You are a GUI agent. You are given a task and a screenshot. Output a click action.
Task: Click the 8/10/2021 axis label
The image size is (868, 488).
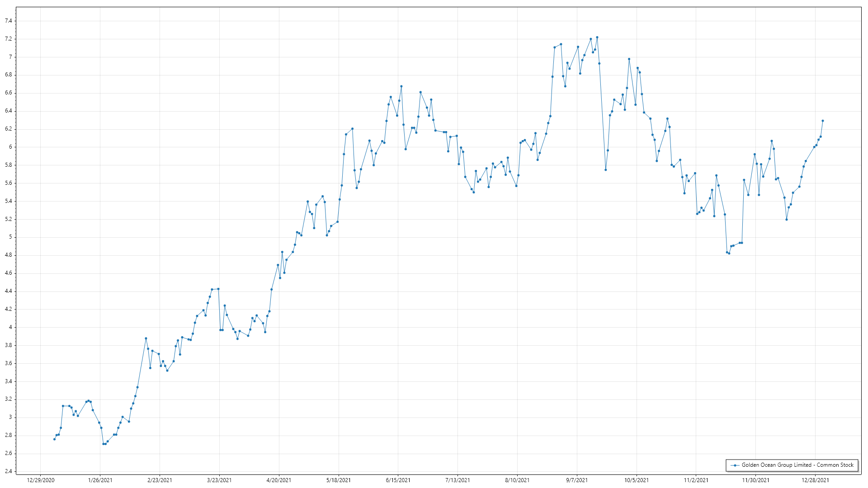(x=517, y=480)
